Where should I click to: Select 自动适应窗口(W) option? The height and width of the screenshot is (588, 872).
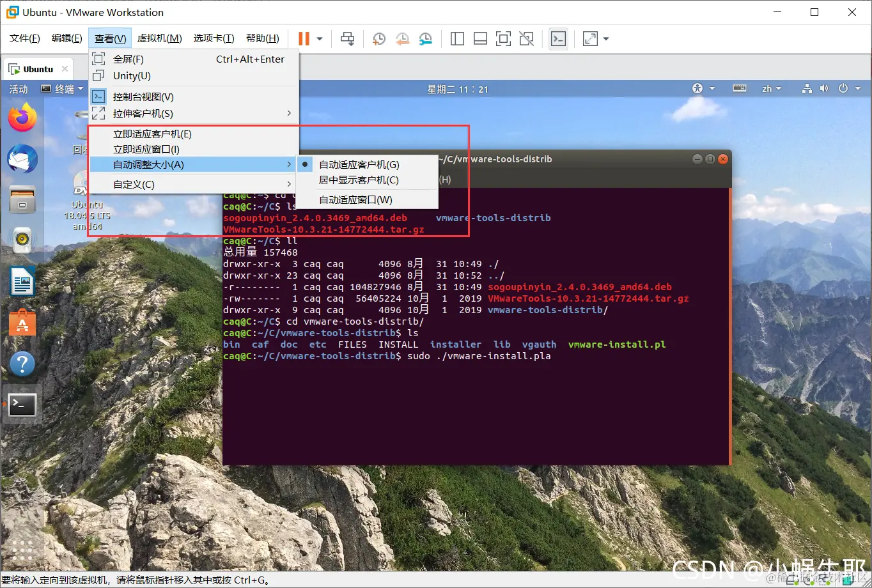368,199
